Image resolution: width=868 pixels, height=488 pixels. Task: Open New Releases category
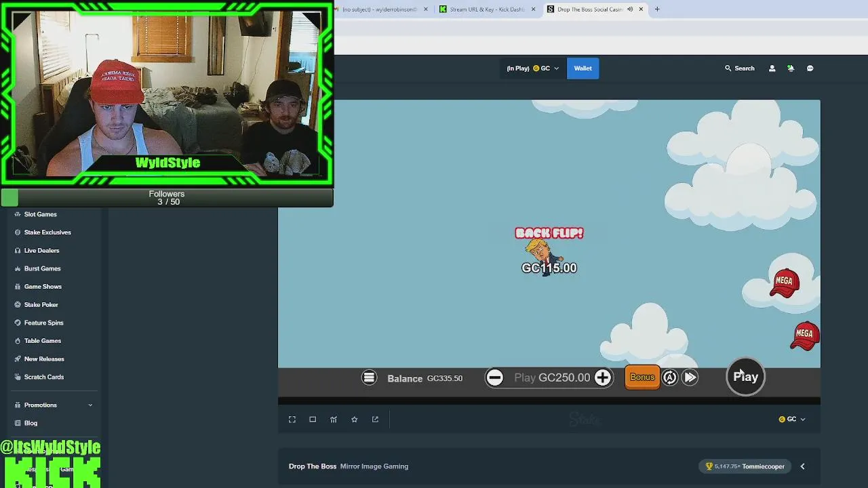(x=44, y=359)
